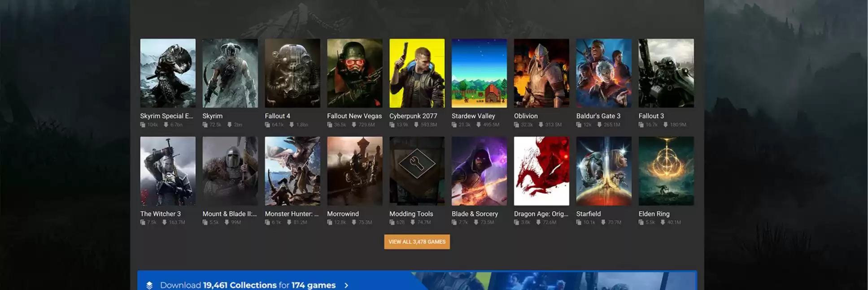Open the Oblivion cover thumbnail
The image size is (868, 290).
pyautogui.click(x=541, y=73)
